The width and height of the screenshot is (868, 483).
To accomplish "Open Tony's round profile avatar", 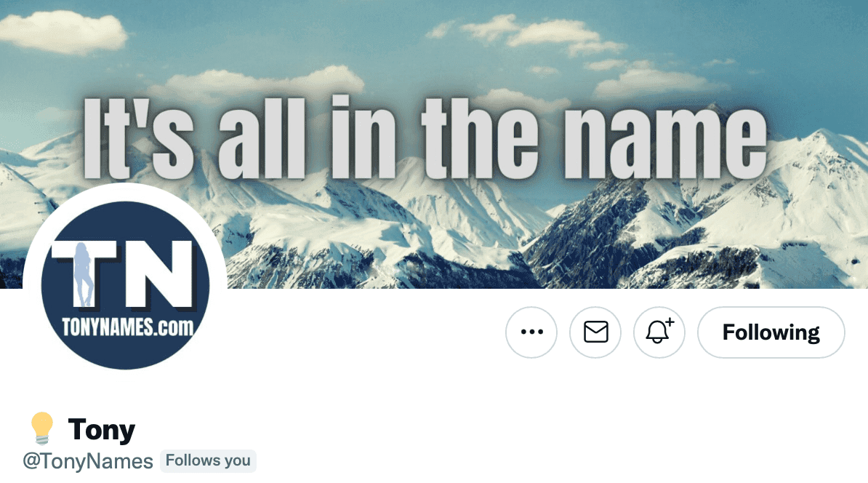I will (125, 285).
